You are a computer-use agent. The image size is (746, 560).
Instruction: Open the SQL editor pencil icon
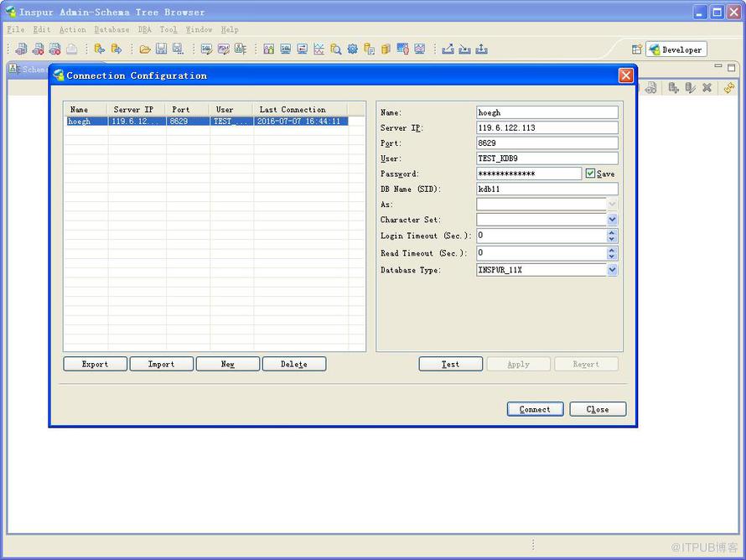tap(206, 49)
